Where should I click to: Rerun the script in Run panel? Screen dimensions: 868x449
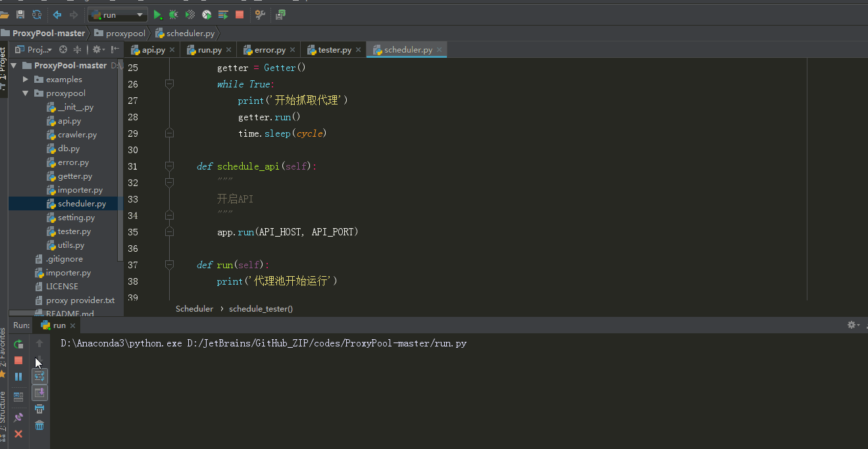coord(18,344)
